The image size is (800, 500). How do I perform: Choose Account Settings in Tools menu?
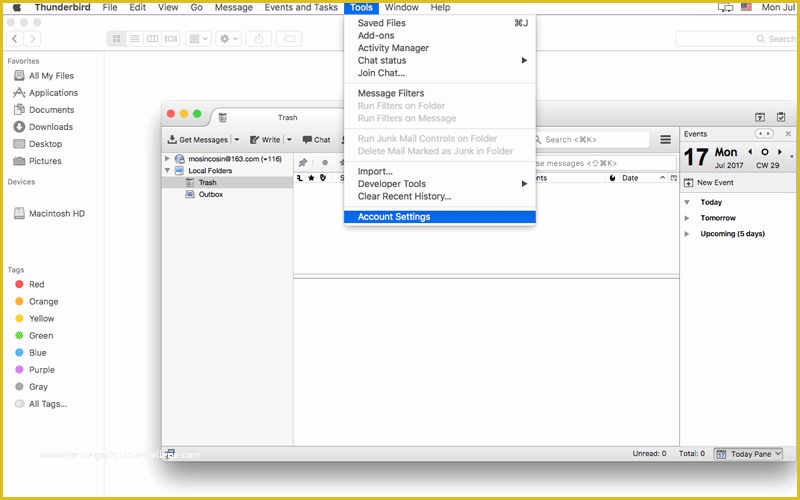pyautogui.click(x=440, y=217)
